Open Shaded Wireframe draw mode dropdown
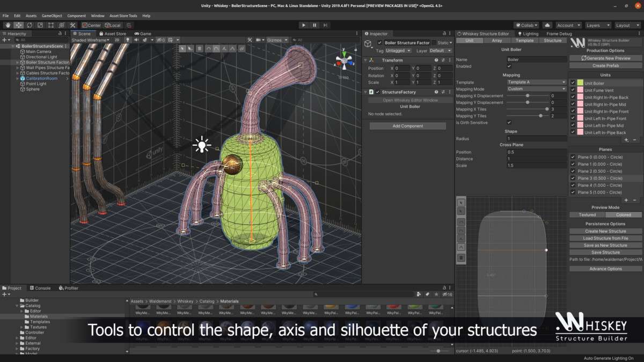 (x=91, y=40)
